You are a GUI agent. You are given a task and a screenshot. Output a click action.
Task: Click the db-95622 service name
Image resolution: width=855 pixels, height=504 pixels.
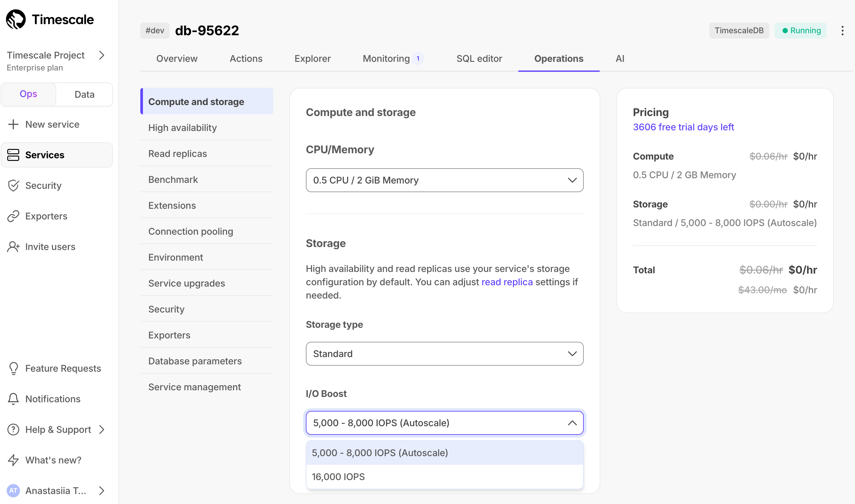[207, 31]
